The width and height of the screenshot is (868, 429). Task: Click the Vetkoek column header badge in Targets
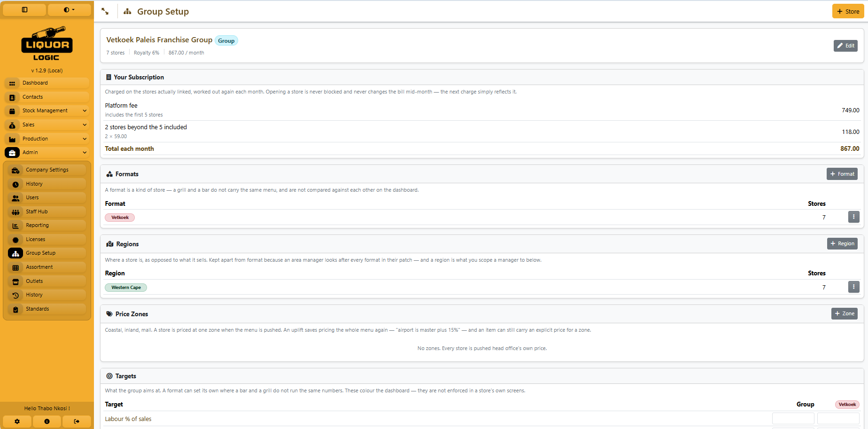(847, 405)
